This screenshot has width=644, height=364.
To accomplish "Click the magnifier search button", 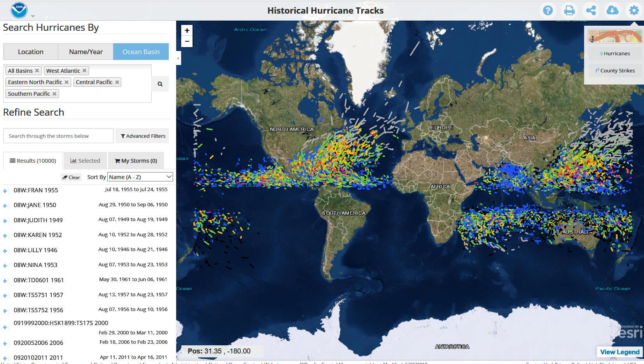I will tap(160, 84).
